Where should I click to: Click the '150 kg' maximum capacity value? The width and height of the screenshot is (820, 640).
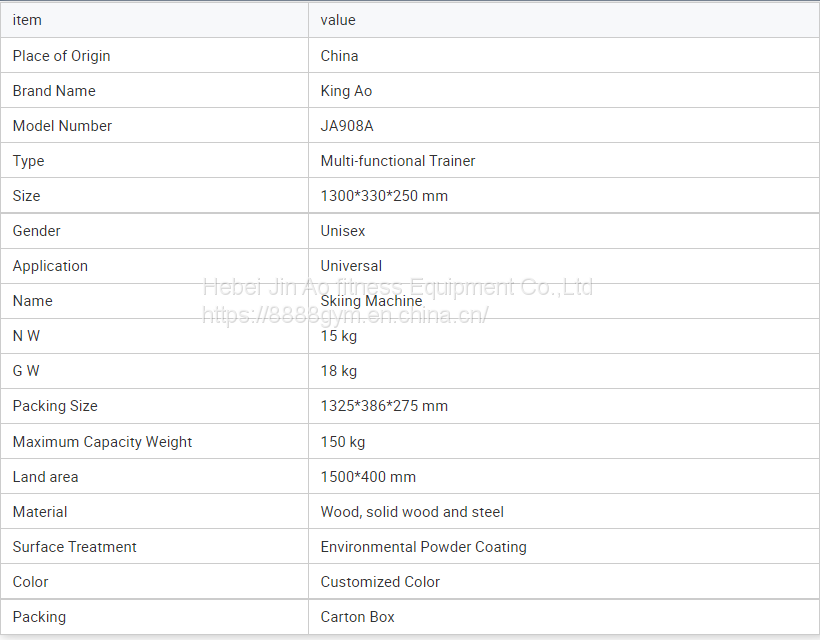click(343, 442)
